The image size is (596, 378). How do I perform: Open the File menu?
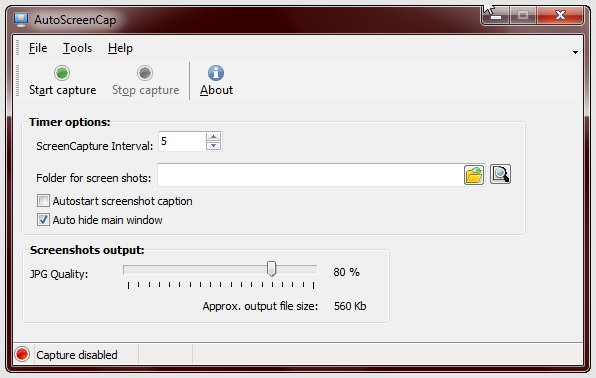pyautogui.click(x=38, y=48)
